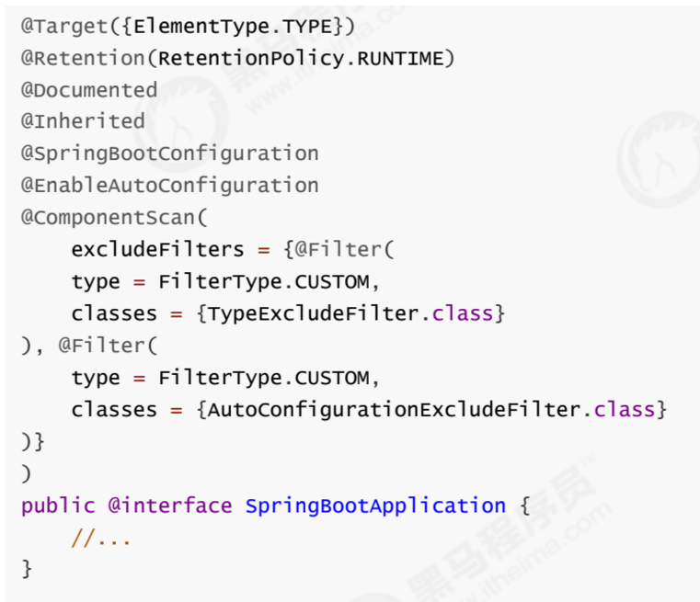The width and height of the screenshot is (700, 602).
Task: Click the @EnableAutoConfiguration annotation
Action: click(x=170, y=185)
